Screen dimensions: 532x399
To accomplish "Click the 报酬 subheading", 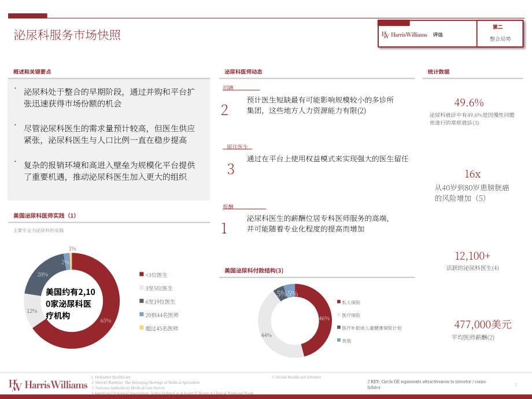I will (x=228, y=206).
